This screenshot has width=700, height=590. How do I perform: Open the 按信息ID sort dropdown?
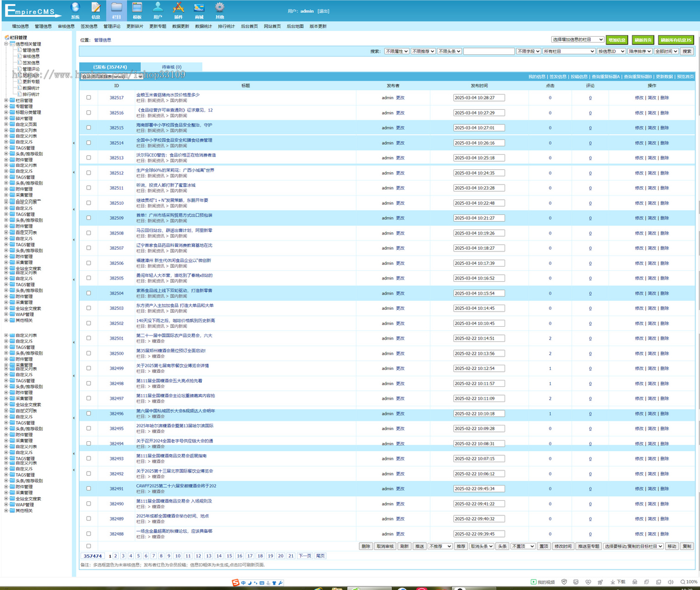pyautogui.click(x=611, y=51)
